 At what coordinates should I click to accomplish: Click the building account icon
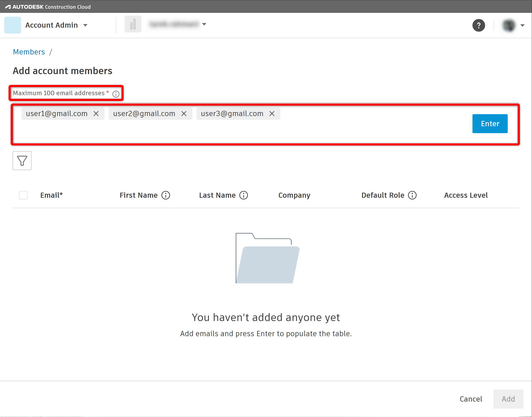(133, 24)
